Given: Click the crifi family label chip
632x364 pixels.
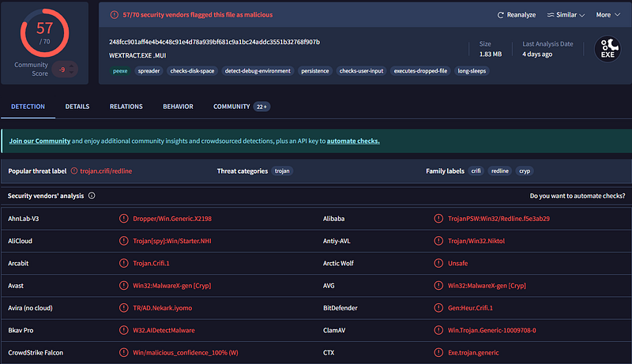Looking at the screenshot, I should click(x=476, y=171).
